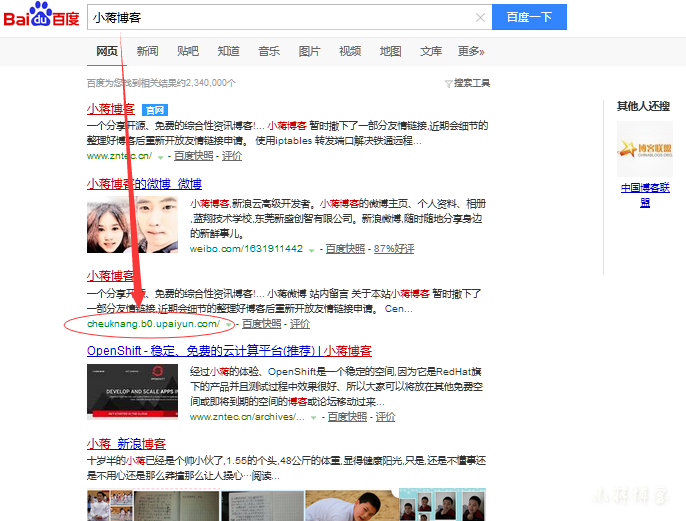Click the Baidu logo
The image size is (686, 521).
(41, 15)
